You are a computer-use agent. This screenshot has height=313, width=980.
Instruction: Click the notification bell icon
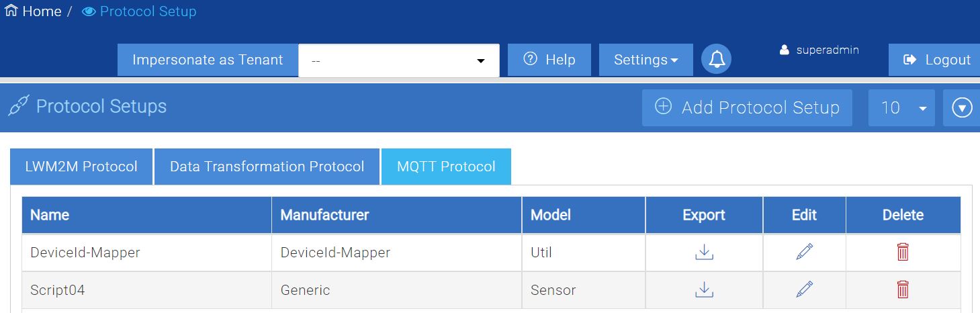(x=717, y=60)
